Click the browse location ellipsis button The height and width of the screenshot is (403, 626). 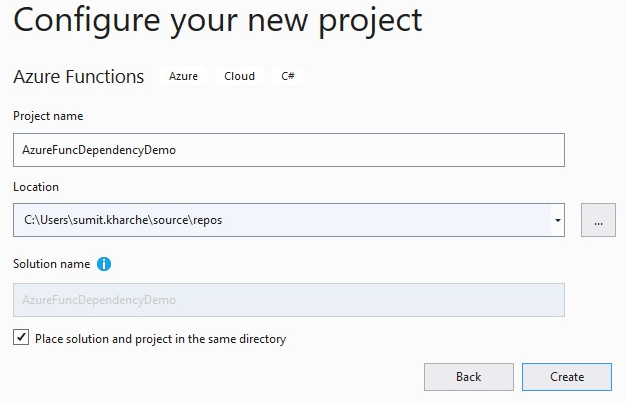[598, 220]
